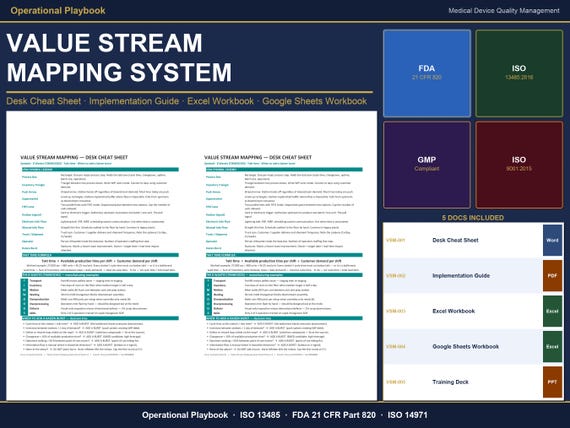Click the PDF badge on the Implementation Guide row
The width and height of the screenshot is (570, 428).
coord(552,276)
